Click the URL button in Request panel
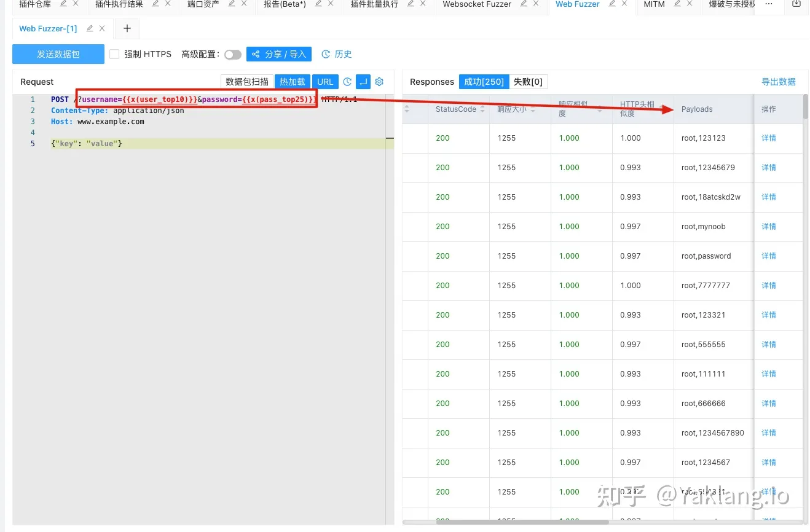 pos(325,82)
